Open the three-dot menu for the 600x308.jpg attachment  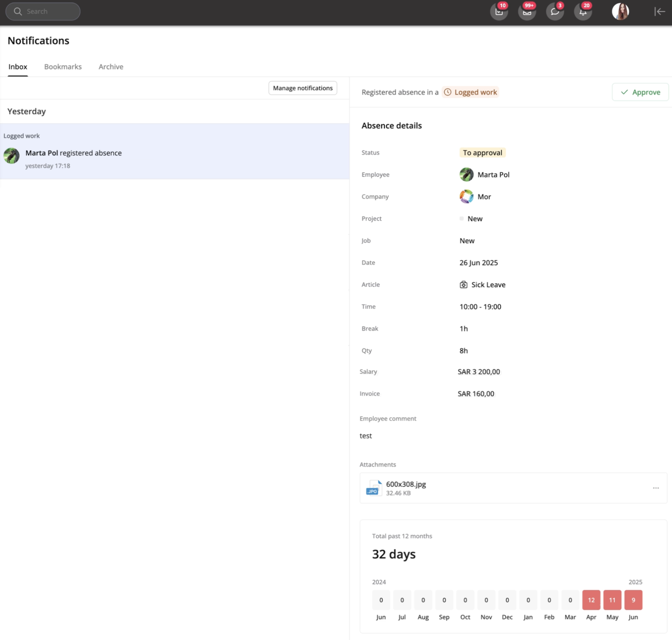(656, 488)
